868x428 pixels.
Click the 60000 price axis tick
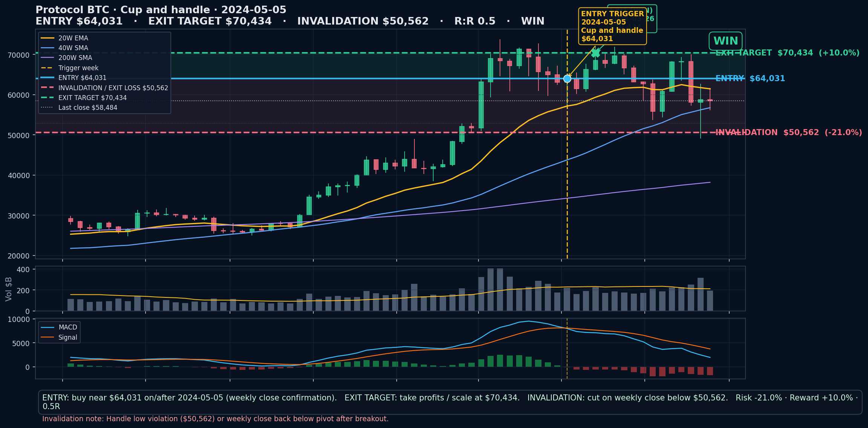pyautogui.click(x=18, y=95)
